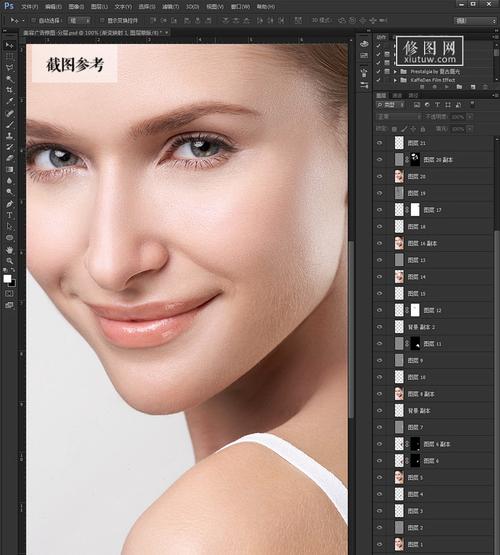Select the layer mask thumbnail of 图层 20 副本

click(415, 160)
